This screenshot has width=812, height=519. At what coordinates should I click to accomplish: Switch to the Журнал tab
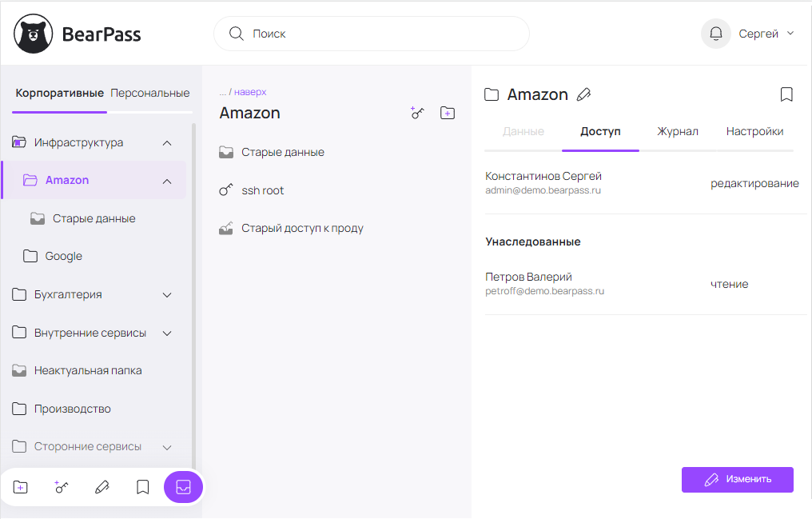(677, 131)
